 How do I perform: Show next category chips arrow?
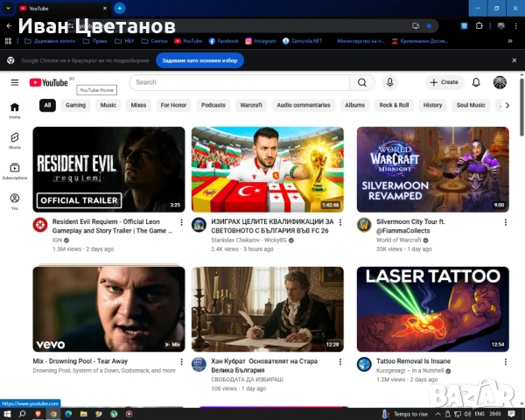click(x=507, y=105)
